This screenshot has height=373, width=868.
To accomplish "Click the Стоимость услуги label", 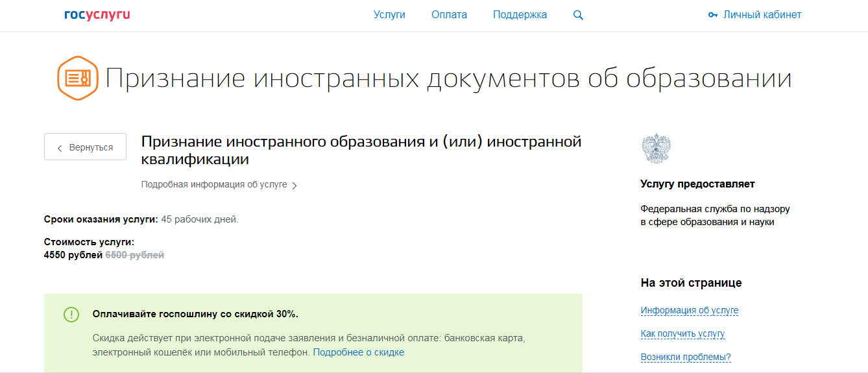I will click(90, 242).
